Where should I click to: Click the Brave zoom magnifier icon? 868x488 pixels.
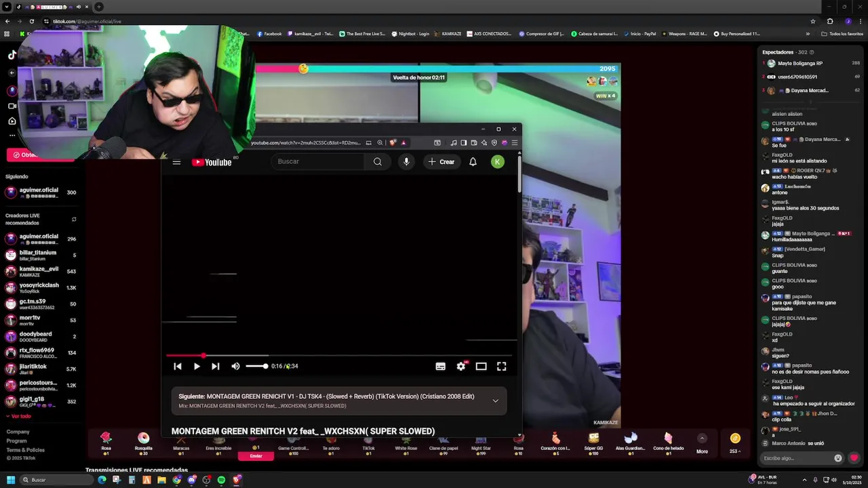(380, 142)
